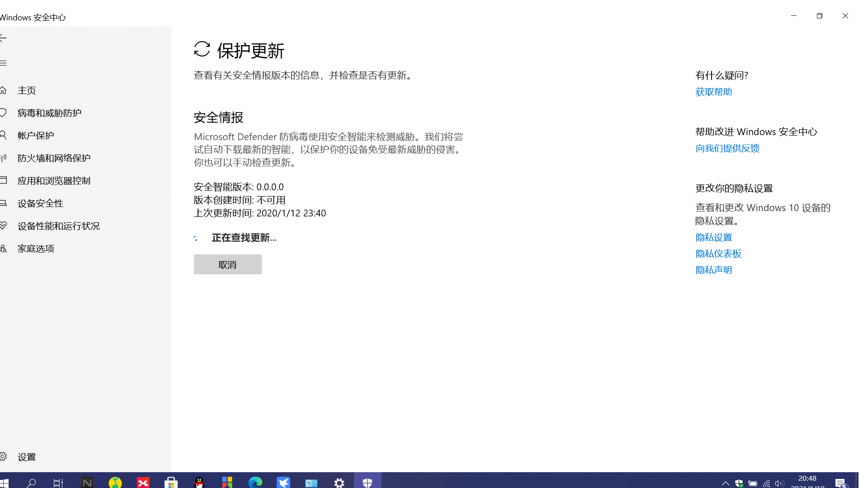Screen dimensions: 868x488
Task: Open the 隐私仪表板 link
Action: (718, 253)
